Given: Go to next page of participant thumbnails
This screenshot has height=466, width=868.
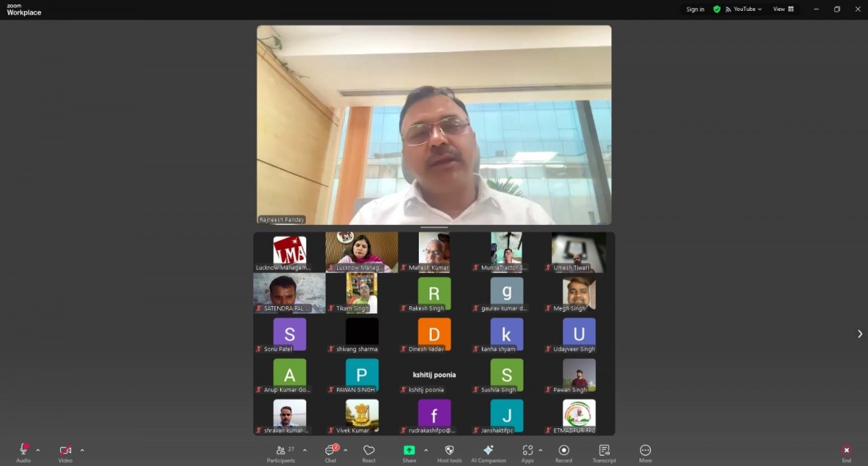Looking at the screenshot, I should 859,334.
